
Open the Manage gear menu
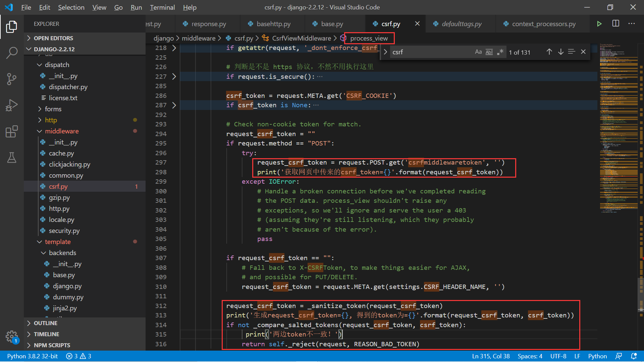pyautogui.click(x=12, y=336)
